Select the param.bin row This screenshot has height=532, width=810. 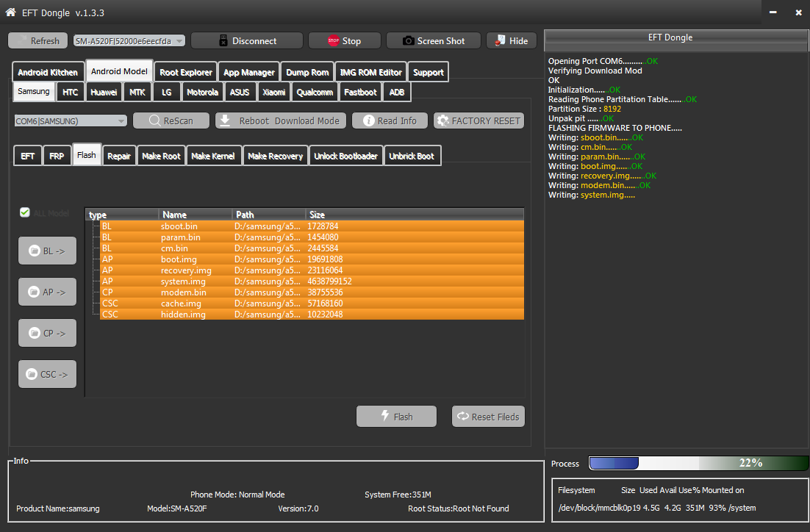pos(312,237)
